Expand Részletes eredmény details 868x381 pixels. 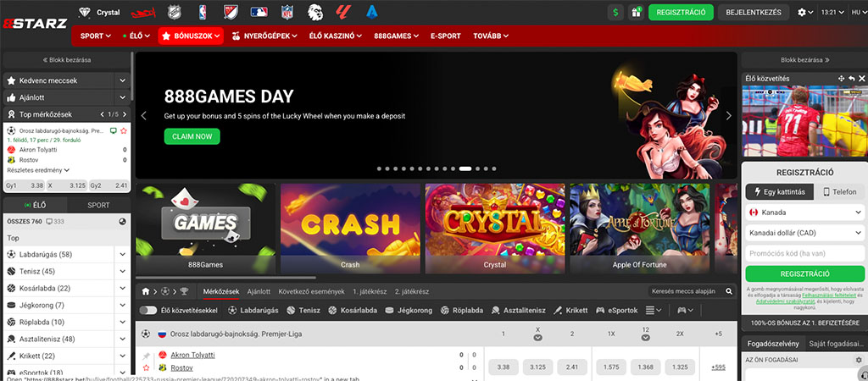tap(38, 170)
